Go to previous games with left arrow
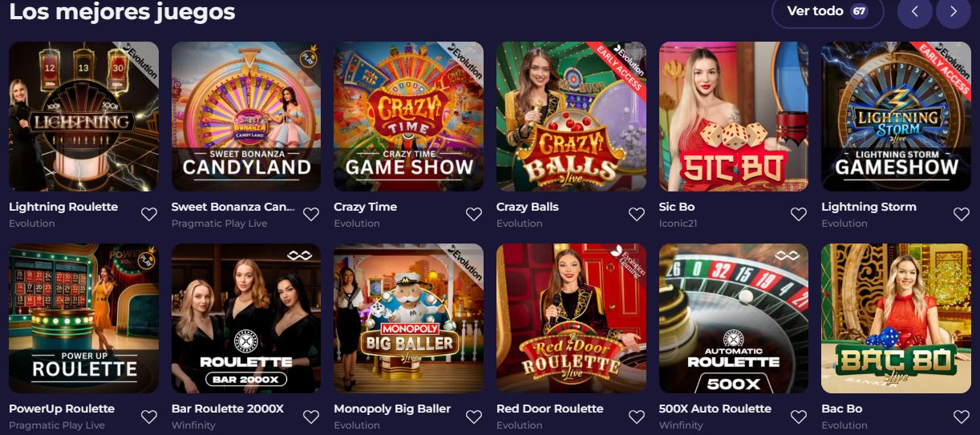Screen dimensions: 980x435 [915, 11]
